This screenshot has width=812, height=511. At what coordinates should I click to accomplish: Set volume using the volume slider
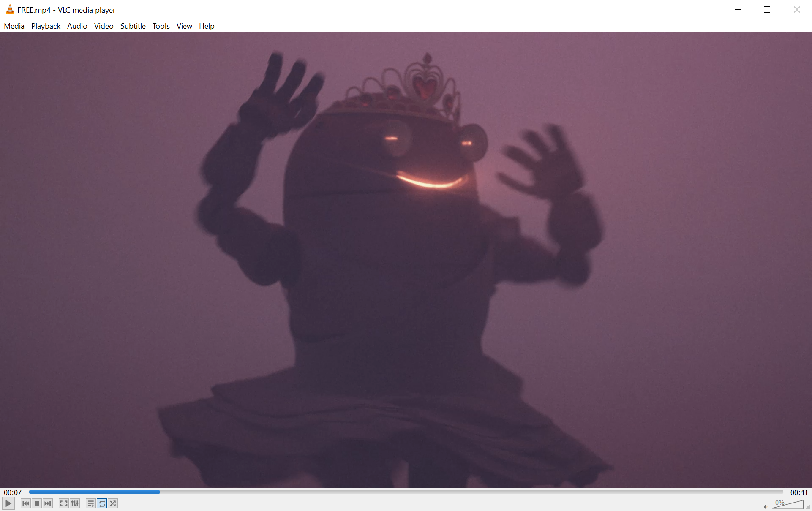[788, 504]
